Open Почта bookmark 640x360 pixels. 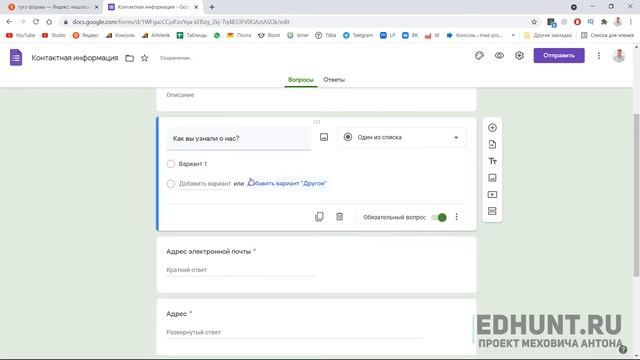[x=239, y=36]
